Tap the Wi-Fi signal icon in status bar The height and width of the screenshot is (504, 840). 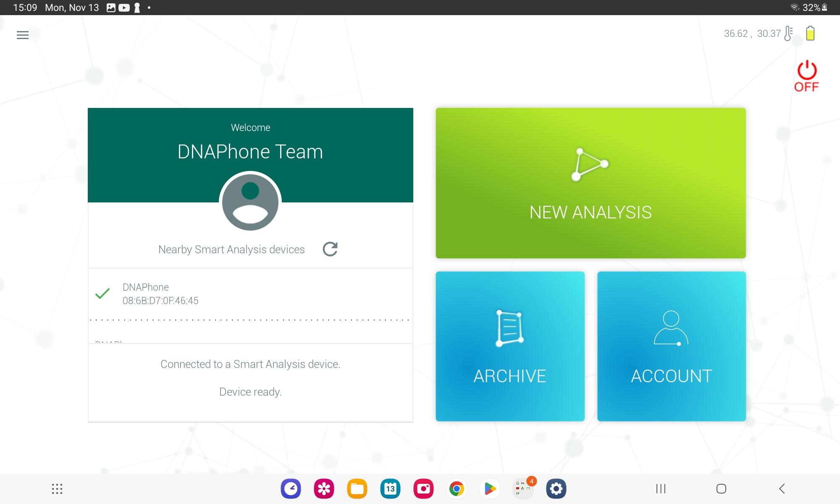(x=795, y=8)
